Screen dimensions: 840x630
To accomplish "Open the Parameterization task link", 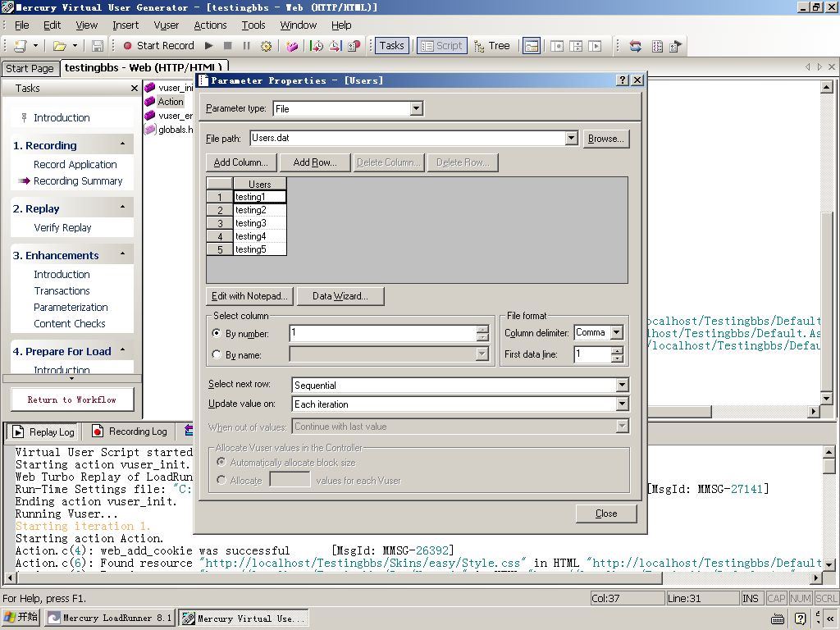I will click(x=71, y=307).
